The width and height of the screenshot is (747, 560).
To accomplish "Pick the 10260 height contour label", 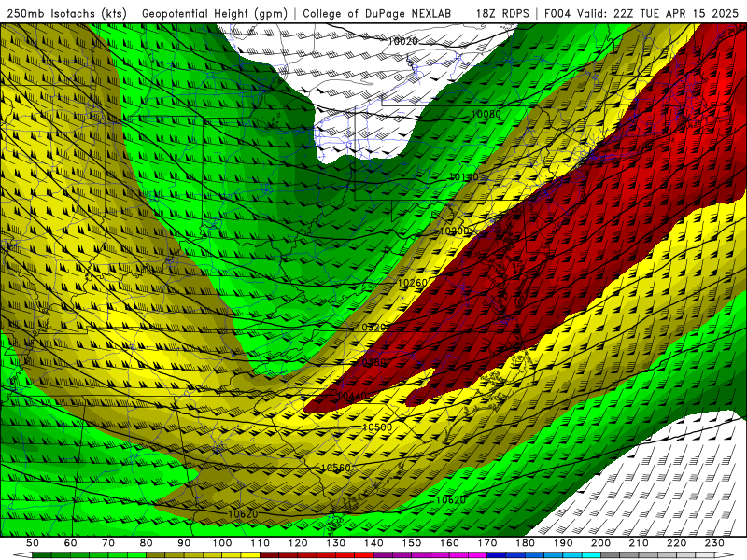I will [x=413, y=283].
